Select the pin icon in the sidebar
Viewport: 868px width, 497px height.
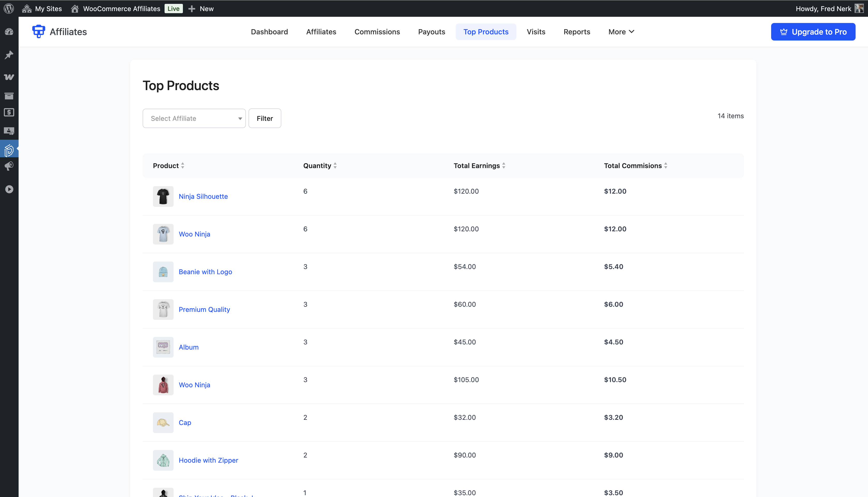pyautogui.click(x=9, y=55)
